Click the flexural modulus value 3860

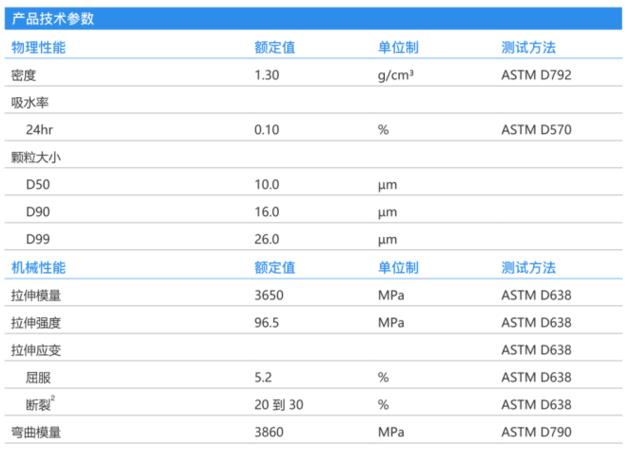(x=269, y=432)
